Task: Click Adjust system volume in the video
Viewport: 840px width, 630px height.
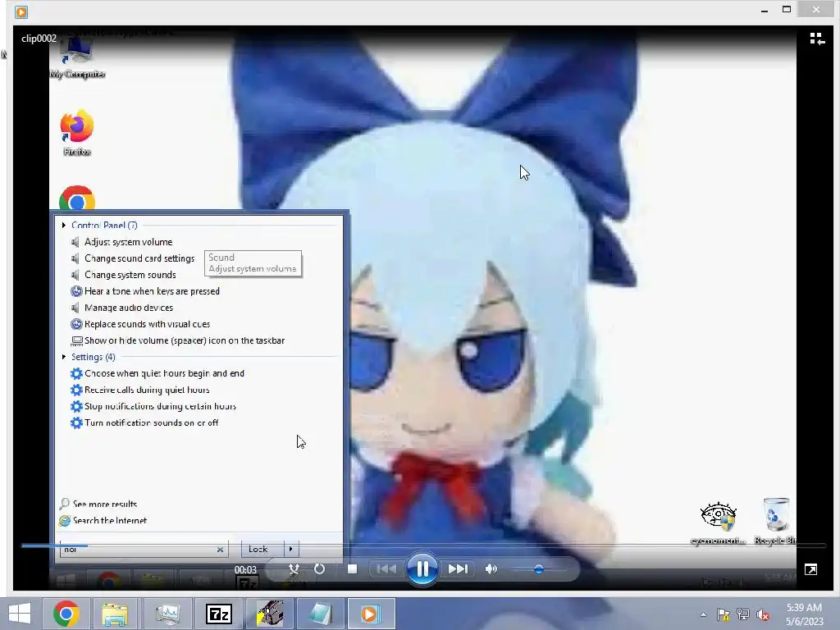Action: click(129, 242)
